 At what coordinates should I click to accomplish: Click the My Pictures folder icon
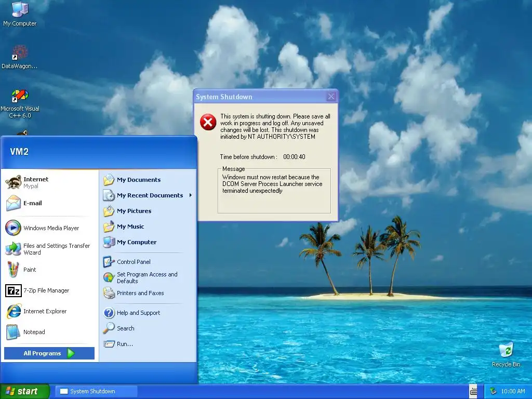point(109,211)
